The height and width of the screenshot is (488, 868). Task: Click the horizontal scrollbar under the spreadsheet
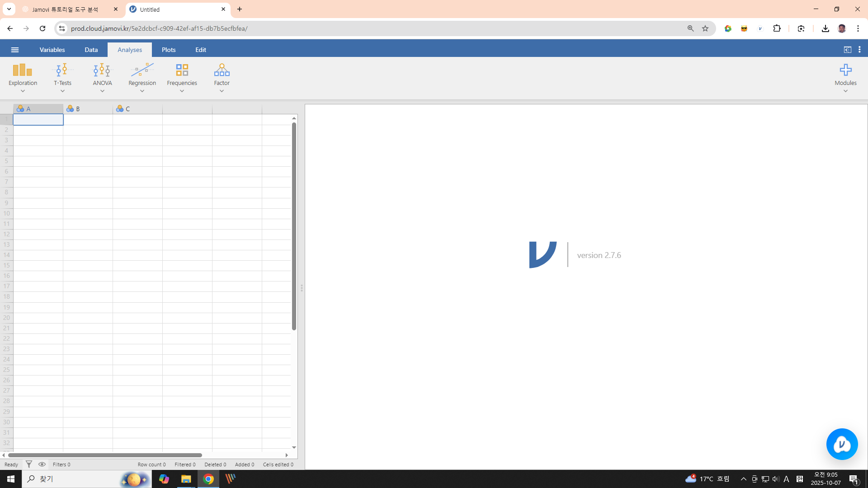point(105,455)
